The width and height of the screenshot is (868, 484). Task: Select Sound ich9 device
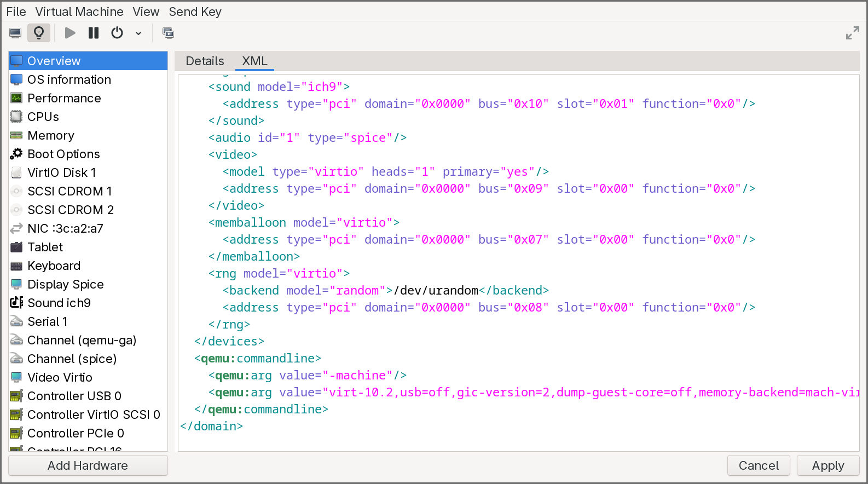tap(59, 303)
